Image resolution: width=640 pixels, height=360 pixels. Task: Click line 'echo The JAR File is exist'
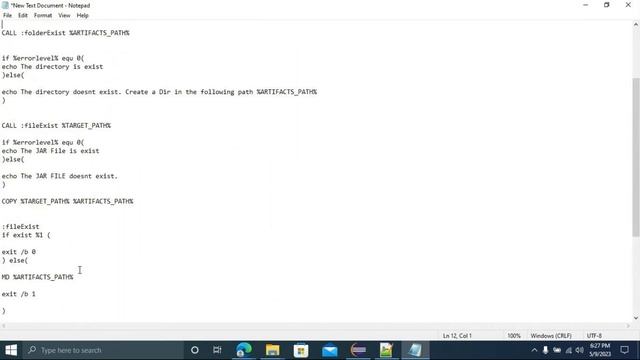tap(50, 151)
